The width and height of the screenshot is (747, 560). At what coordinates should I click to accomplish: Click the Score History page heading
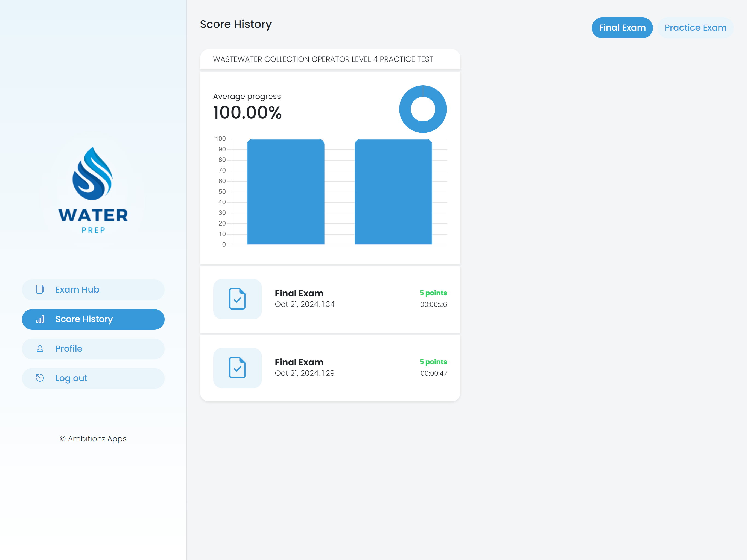point(236,25)
